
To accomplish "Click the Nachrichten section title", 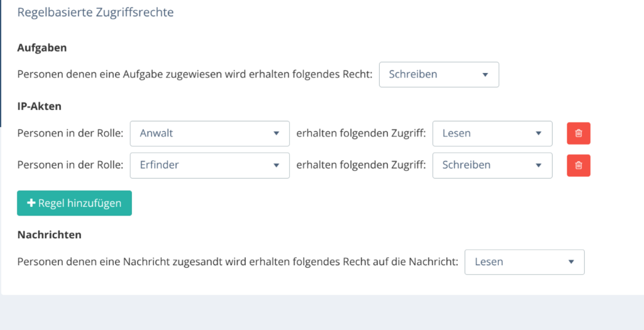I will pos(50,234).
